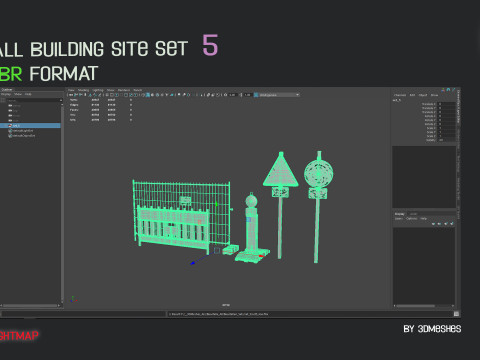Click the Move Layer Down icon
This screenshot has width=480, height=360.
[439, 224]
